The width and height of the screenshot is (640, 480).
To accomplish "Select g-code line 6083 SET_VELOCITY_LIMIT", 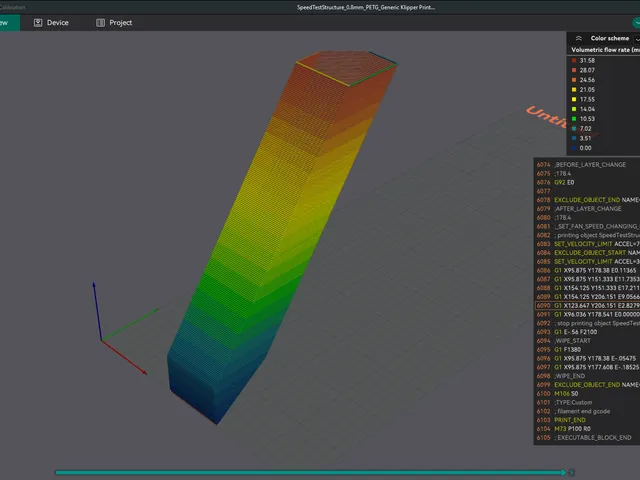I will [587, 244].
